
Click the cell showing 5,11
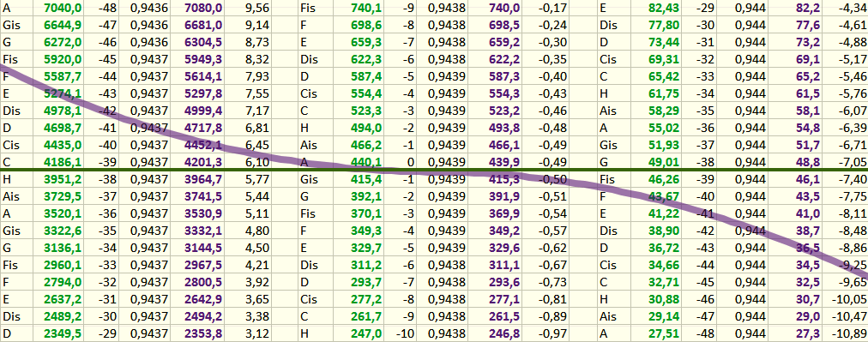tap(257, 213)
